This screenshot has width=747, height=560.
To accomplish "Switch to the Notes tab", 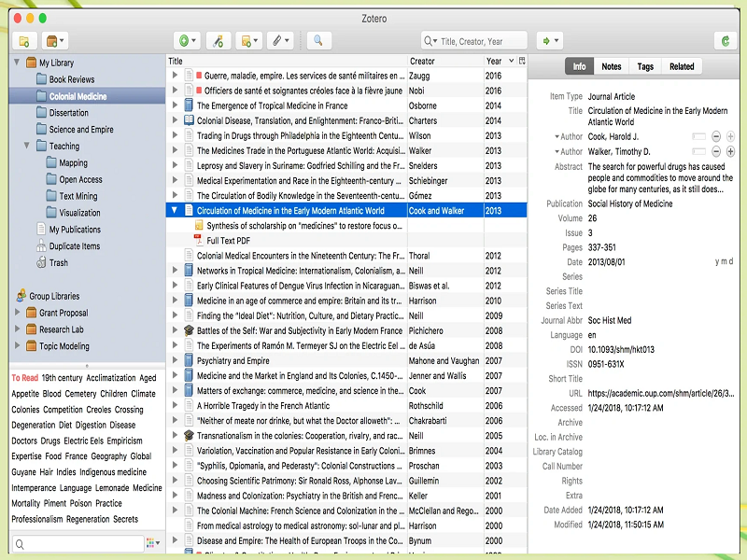I will point(612,66).
